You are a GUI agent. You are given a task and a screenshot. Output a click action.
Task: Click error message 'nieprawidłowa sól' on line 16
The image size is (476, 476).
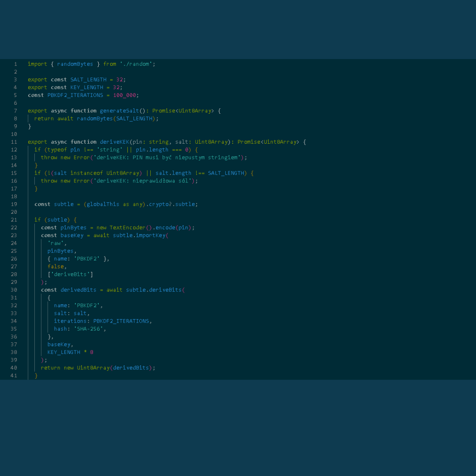160,181
